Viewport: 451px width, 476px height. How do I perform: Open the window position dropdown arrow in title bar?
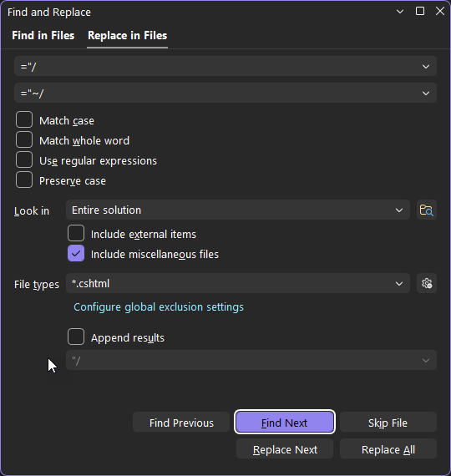tap(400, 12)
